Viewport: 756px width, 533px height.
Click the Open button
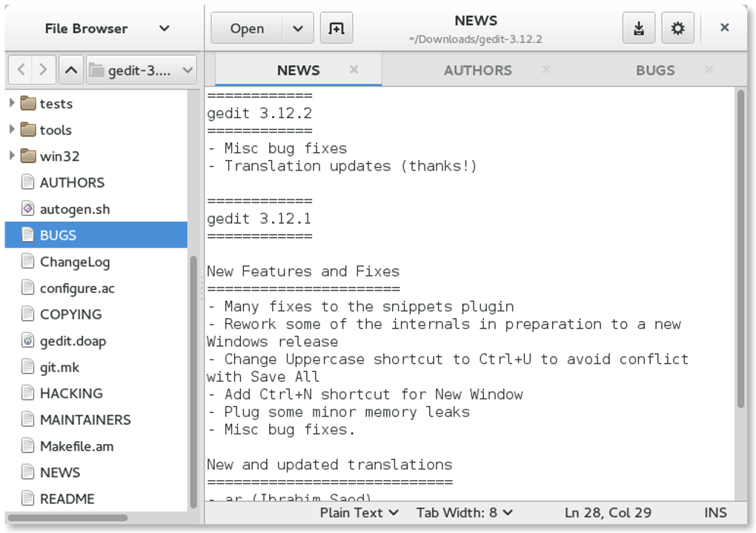247,28
